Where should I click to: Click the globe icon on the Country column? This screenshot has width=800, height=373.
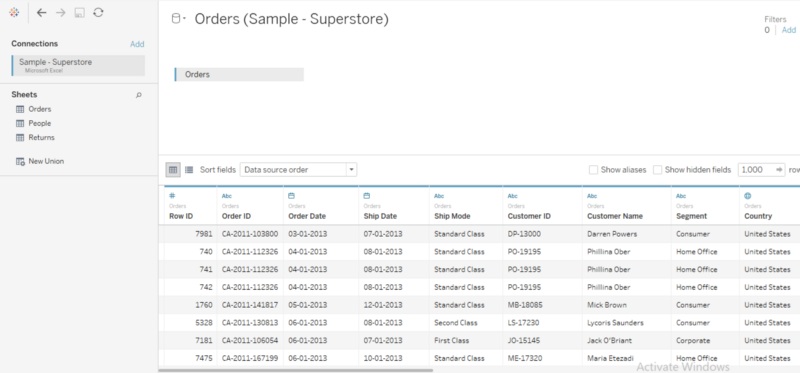click(x=747, y=196)
